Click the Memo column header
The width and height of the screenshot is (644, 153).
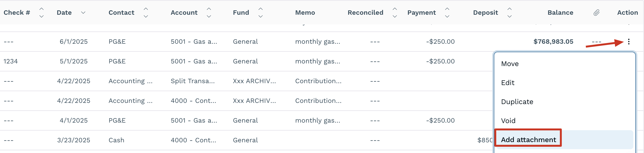click(x=305, y=13)
